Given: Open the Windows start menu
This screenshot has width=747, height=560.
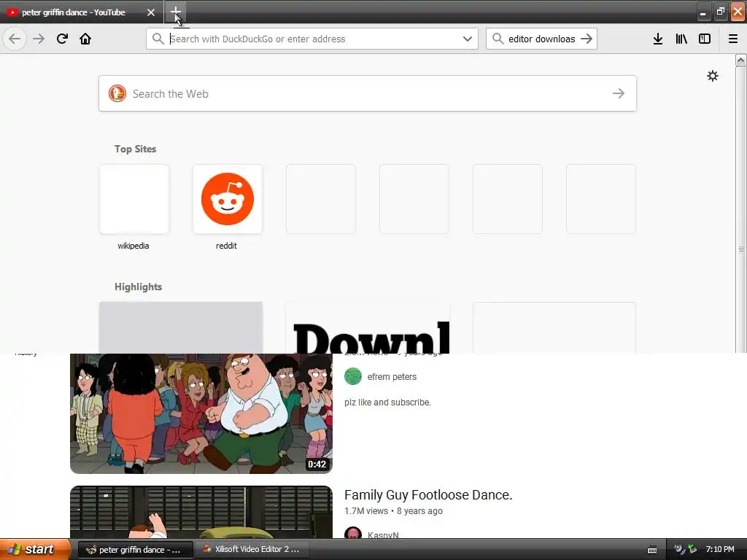Looking at the screenshot, I should (34, 550).
